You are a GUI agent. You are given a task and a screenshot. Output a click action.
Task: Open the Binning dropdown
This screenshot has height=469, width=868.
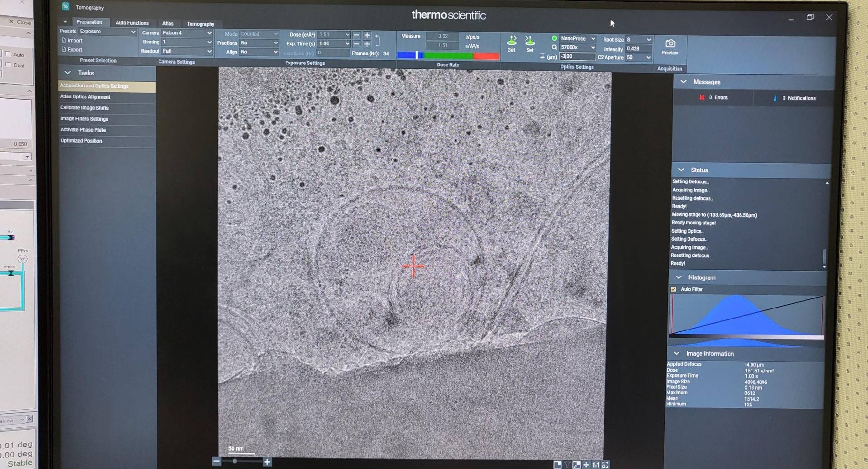click(187, 42)
